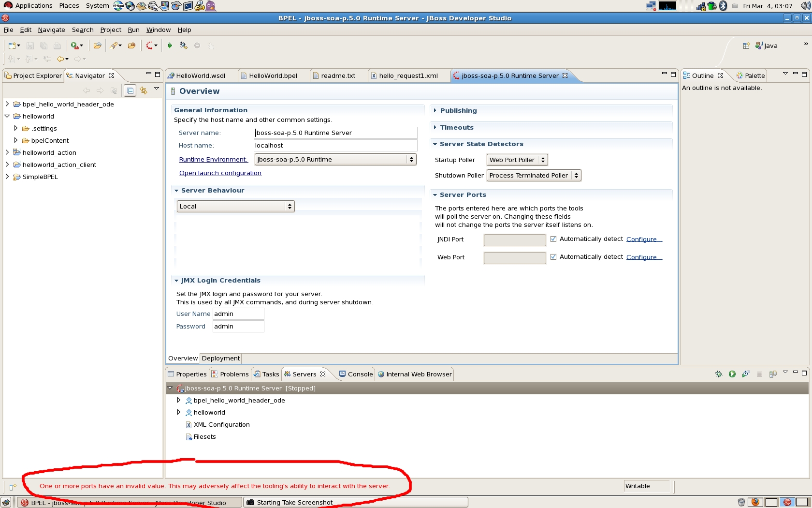
Task: Click the green Run arrow in main toolbar
Action: coord(170,45)
